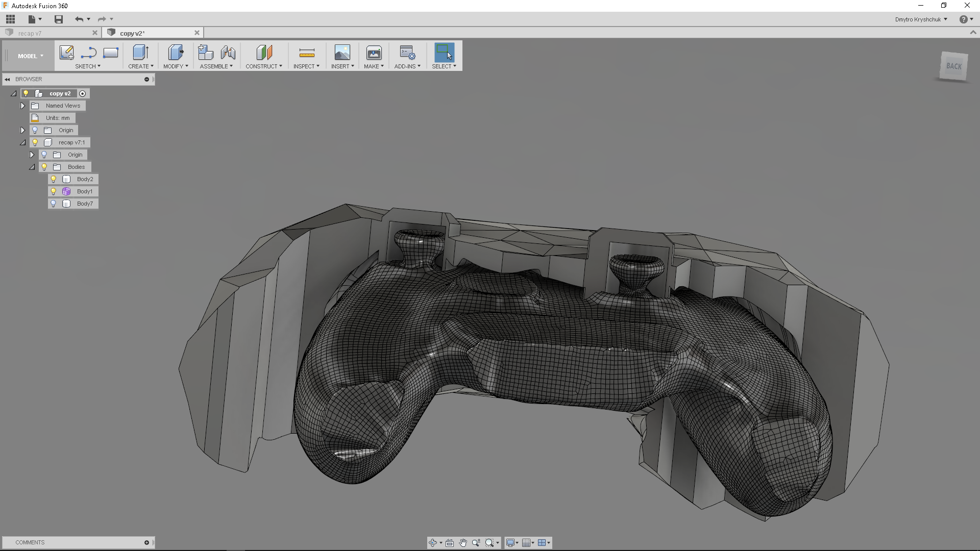Open the SKETCH menu

88,66
